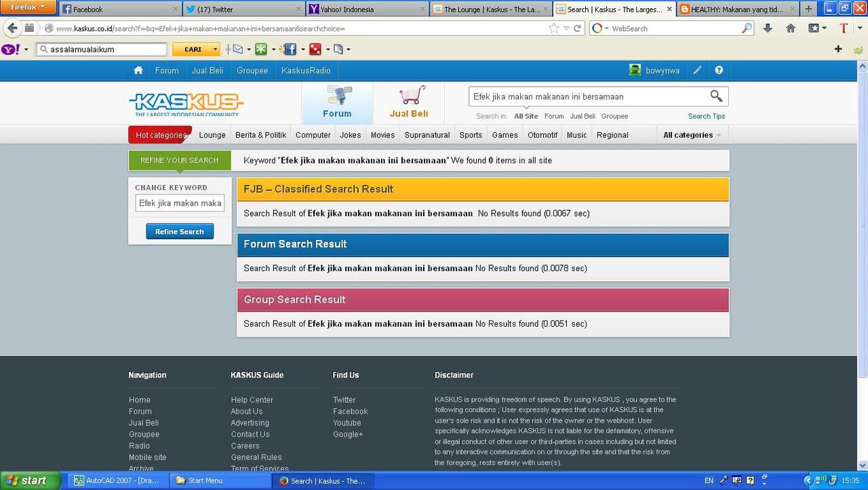The image size is (868, 490).
Task: Expand All categories dropdown
Action: (692, 135)
